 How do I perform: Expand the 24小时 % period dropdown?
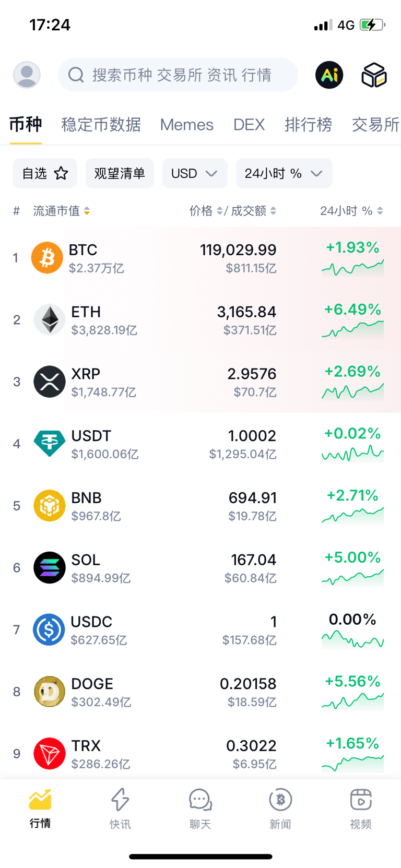coord(284,173)
